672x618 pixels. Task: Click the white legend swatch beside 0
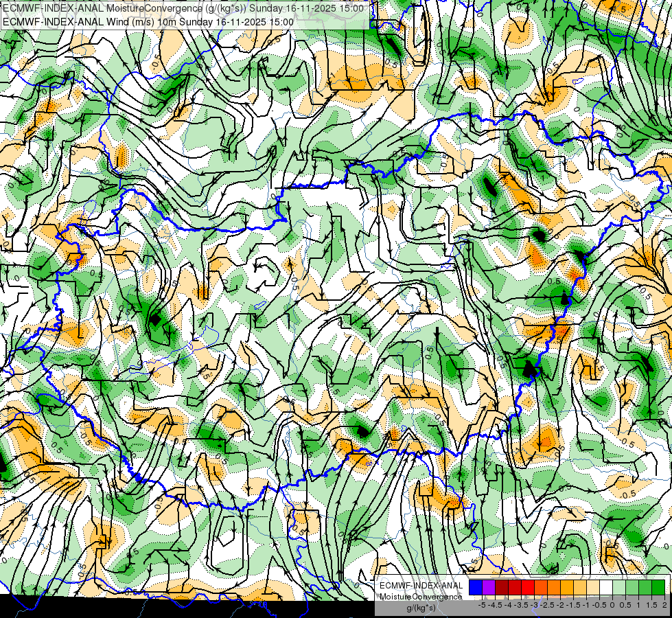point(606,587)
